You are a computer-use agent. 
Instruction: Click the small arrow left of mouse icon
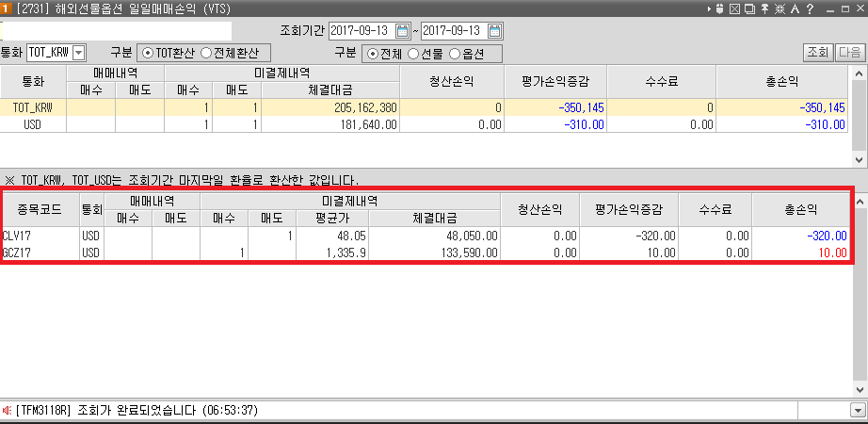pos(708,8)
